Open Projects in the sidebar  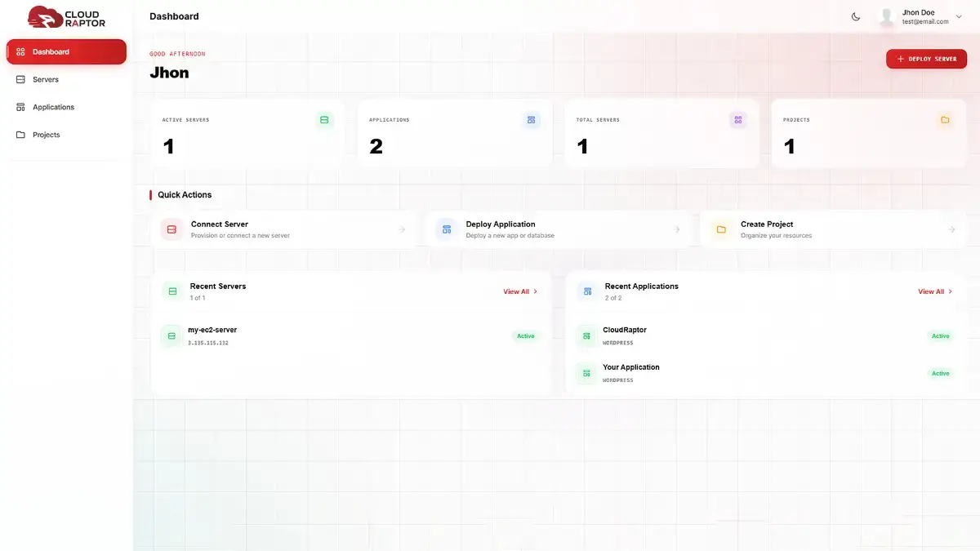click(46, 136)
